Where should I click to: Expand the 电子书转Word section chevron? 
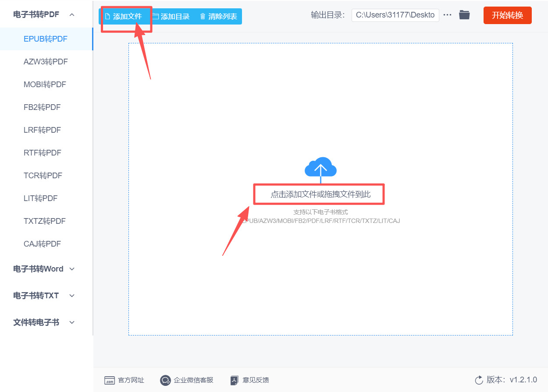click(x=72, y=269)
